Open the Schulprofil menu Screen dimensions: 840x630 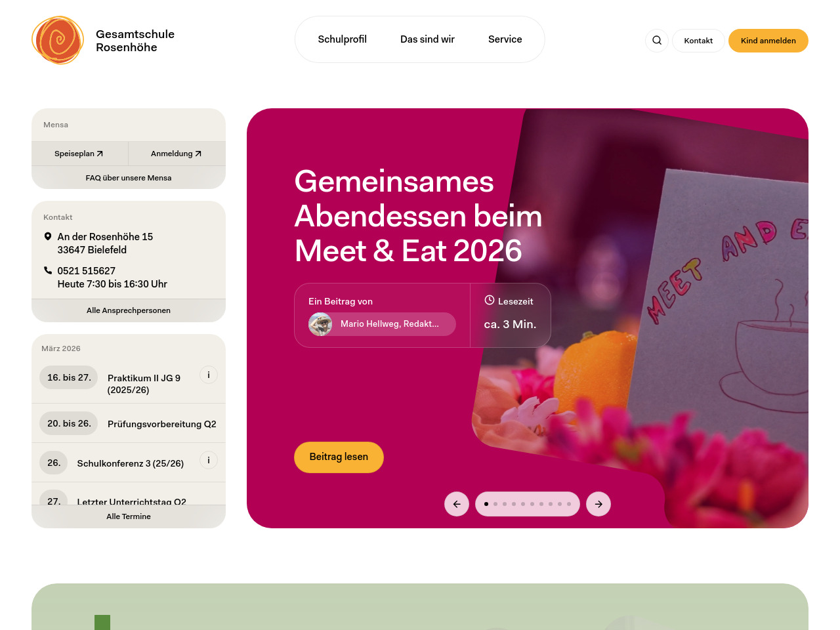coord(343,39)
